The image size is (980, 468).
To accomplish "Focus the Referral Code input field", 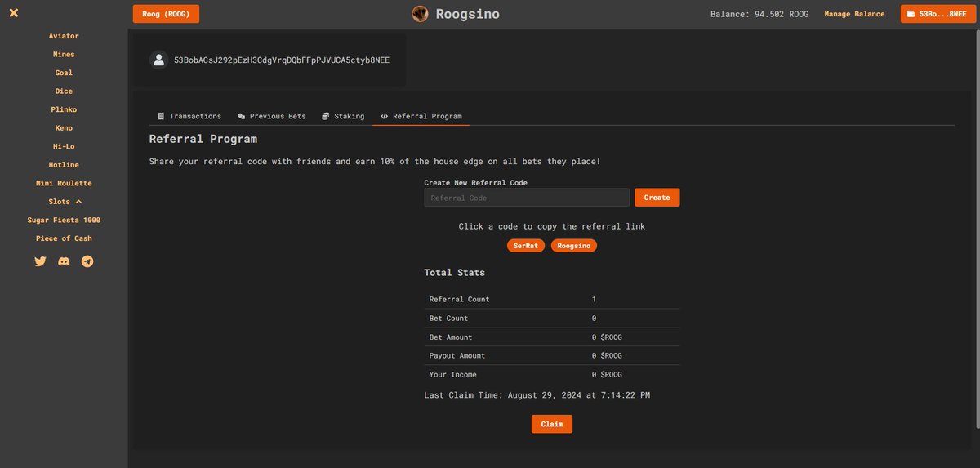I will 527,198.
